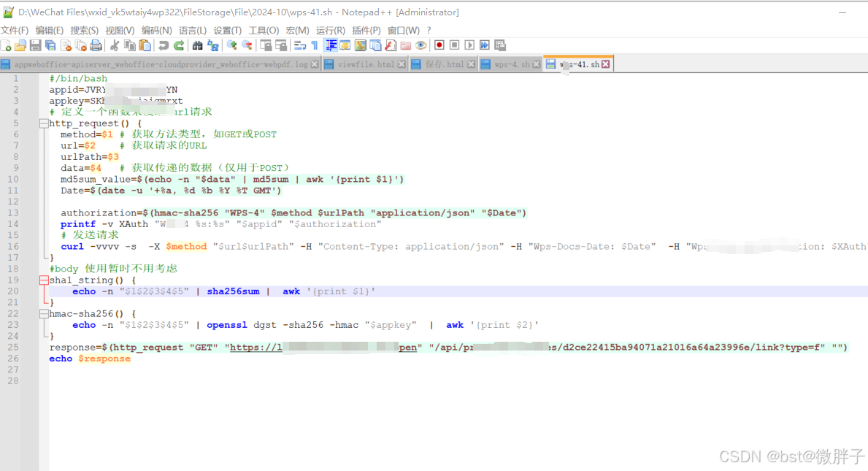Open the 编码(N) menu
This screenshot has height=471, width=868.
[157, 31]
